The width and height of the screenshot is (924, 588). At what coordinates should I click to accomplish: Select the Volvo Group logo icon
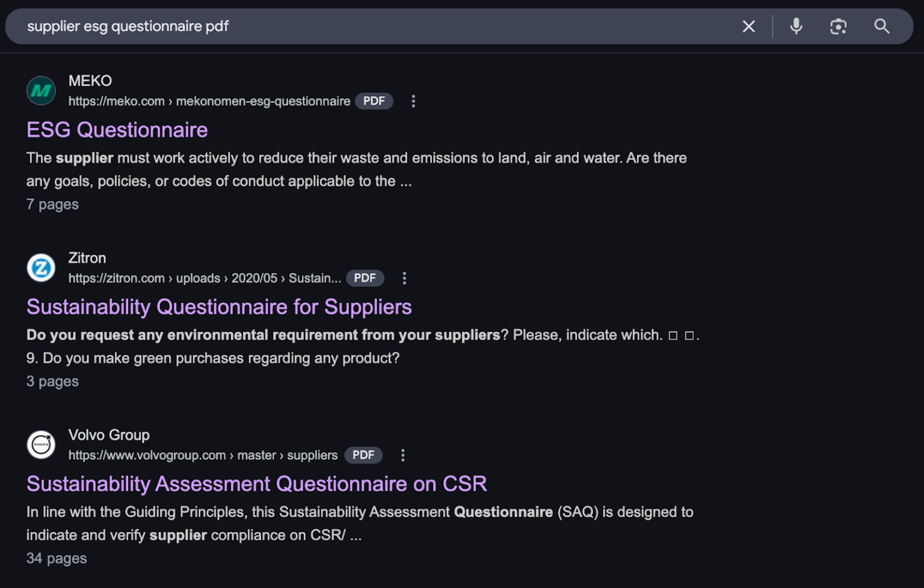tap(40, 445)
